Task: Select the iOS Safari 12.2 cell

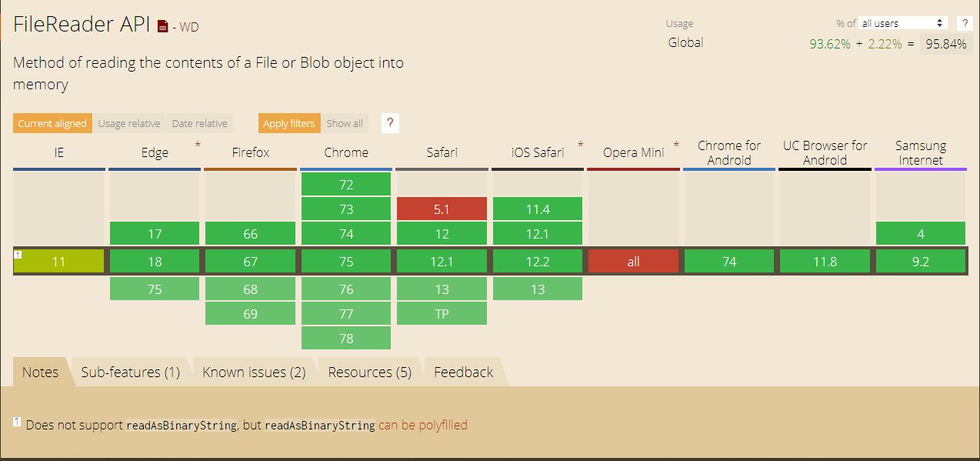Action: pos(538,262)
